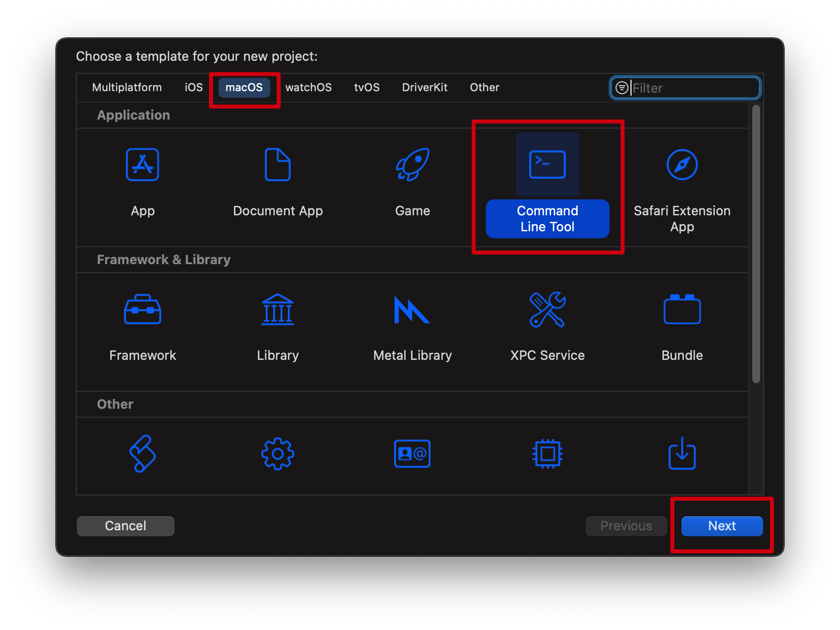Switch to the Multiplatform tab
840x630 pixels.
(x=127, y=87)
